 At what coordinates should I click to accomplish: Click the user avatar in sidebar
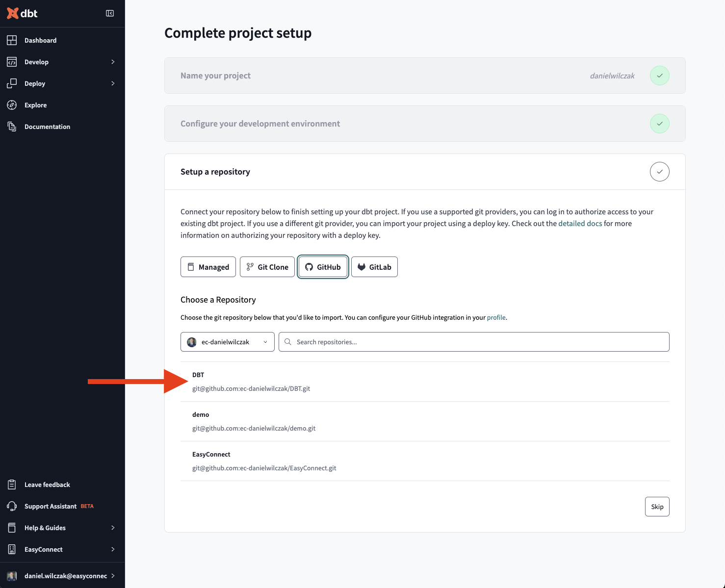[12, 576]
